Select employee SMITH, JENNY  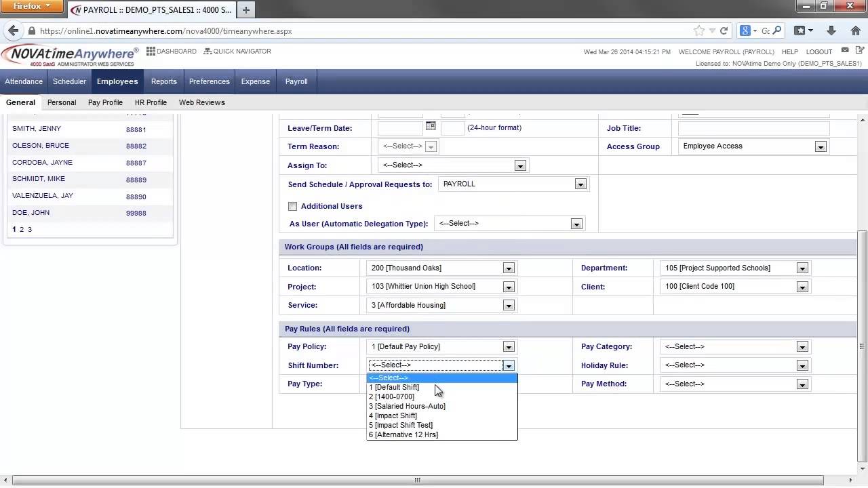tap(37, 128)
